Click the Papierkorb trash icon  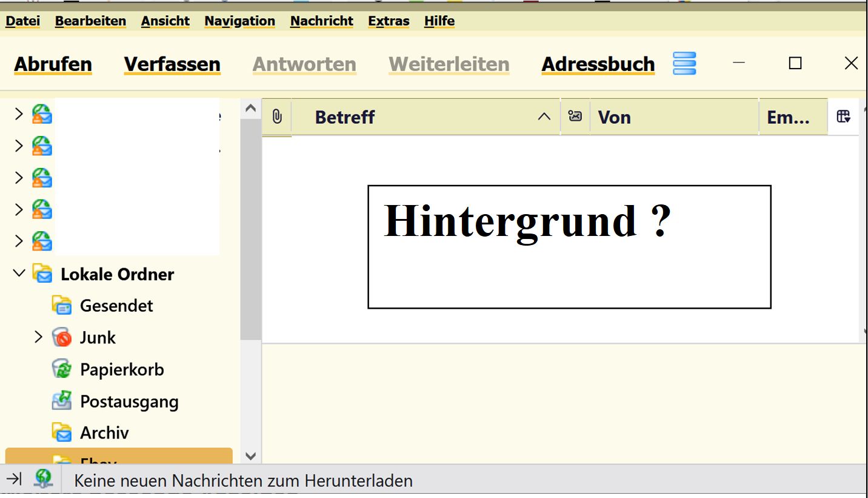[62, 369]
